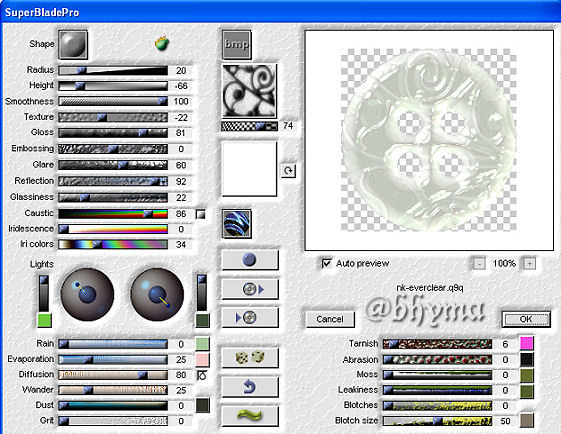This screenshot has height=434, width=561.
Task: Click the bmp texture type button
Action: pos(236,45)
